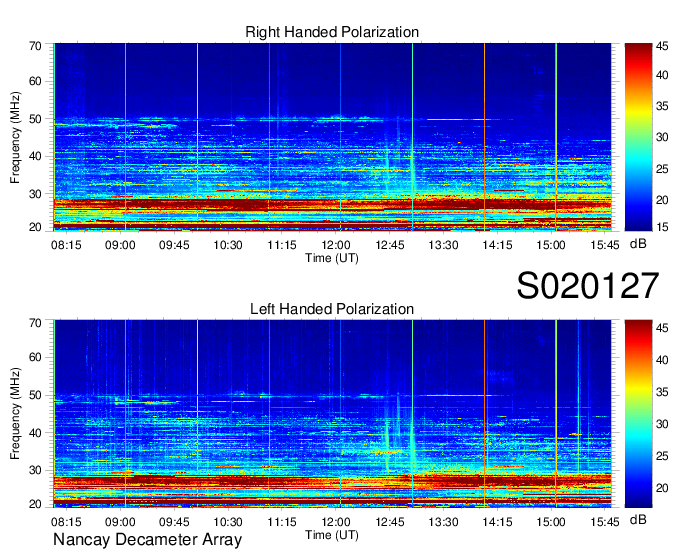Click the Time (UT) label under Right Handed plot
Viewport: 680px width, 552px height.
point(332,258)
